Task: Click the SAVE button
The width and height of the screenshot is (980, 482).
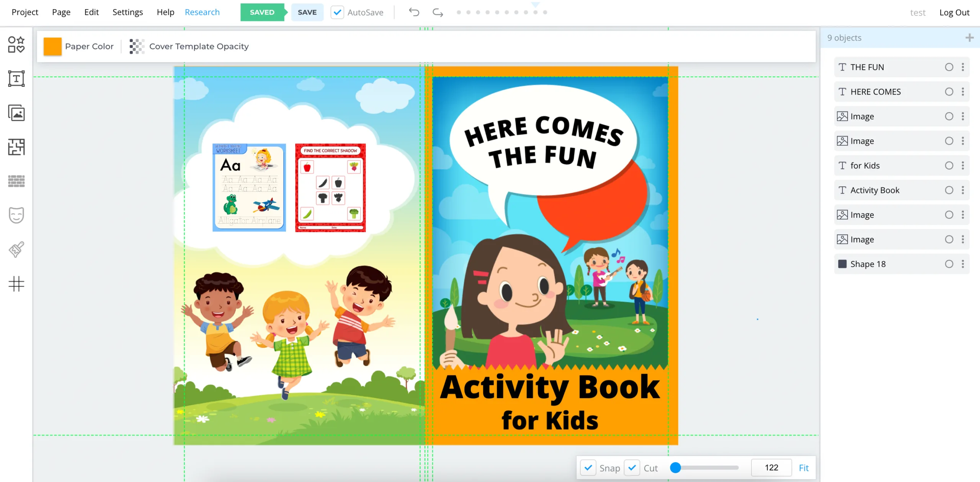Action: (307, 12)
